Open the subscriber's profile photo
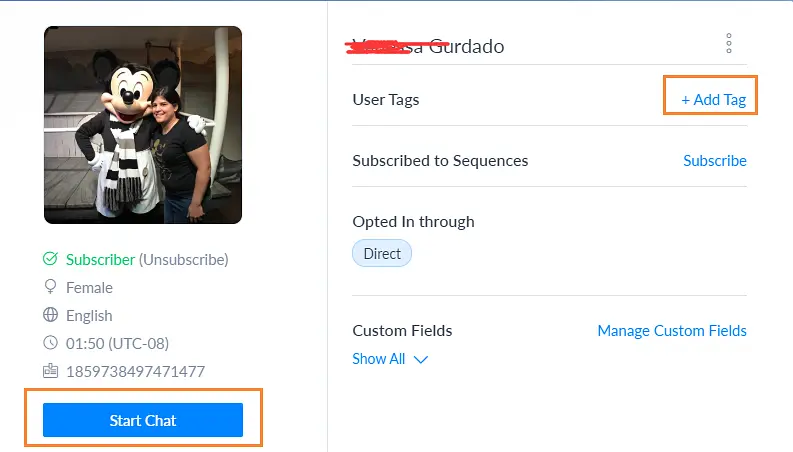This screenshot has height=452, width=793. tap(143, 125)
